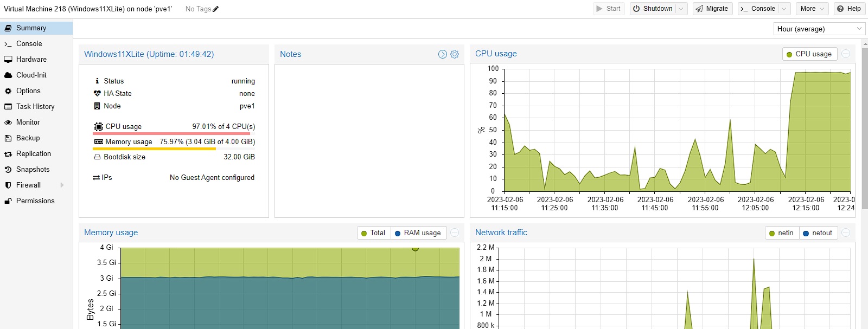
Task: Click the top Console button
Action: click(x=758, y=9)
